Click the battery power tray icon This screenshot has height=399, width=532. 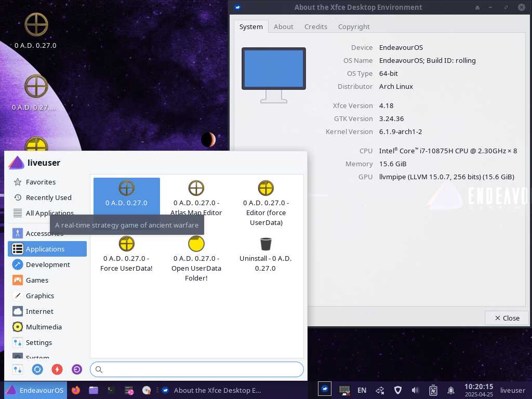[x=433, y=390]
